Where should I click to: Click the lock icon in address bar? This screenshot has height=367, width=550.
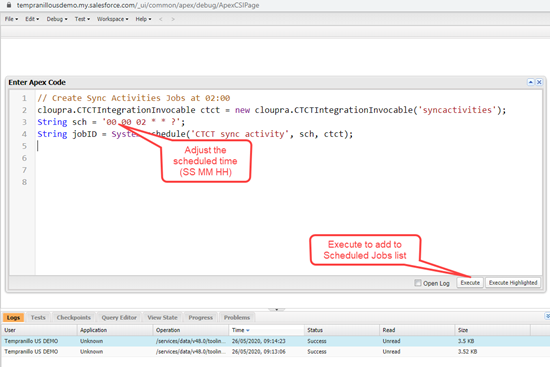9,5
